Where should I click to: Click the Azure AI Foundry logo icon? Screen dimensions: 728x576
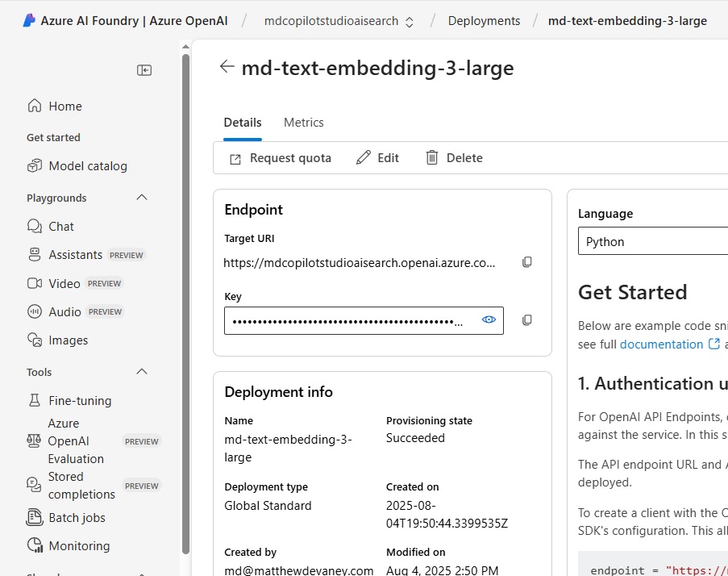tap(29, 20)
